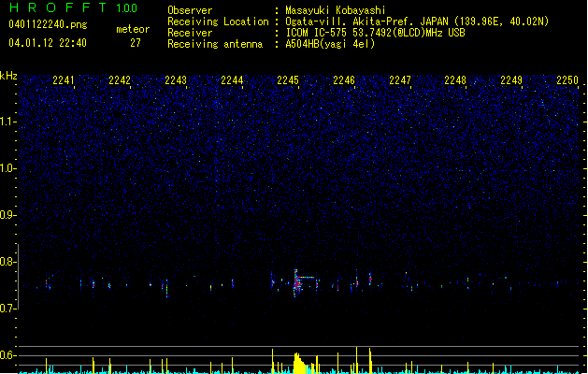Select the 0.9 frequency axis label
Screen dimensions: 588x374
[7, 215]
